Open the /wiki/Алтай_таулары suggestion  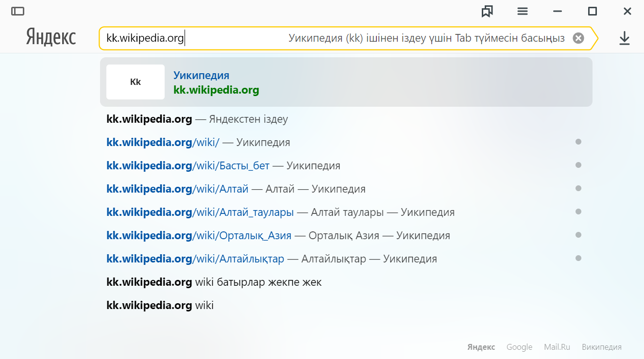pos(280,212)
